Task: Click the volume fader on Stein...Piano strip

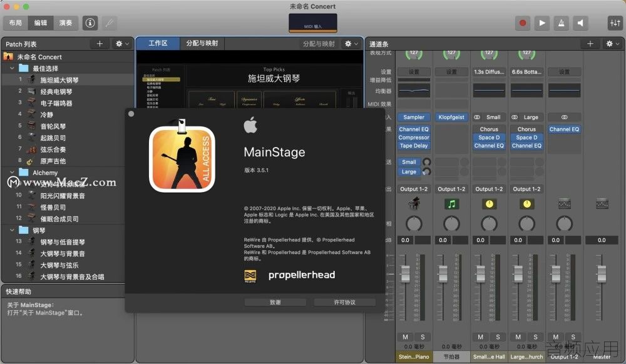Action: (x=405, y=274)
